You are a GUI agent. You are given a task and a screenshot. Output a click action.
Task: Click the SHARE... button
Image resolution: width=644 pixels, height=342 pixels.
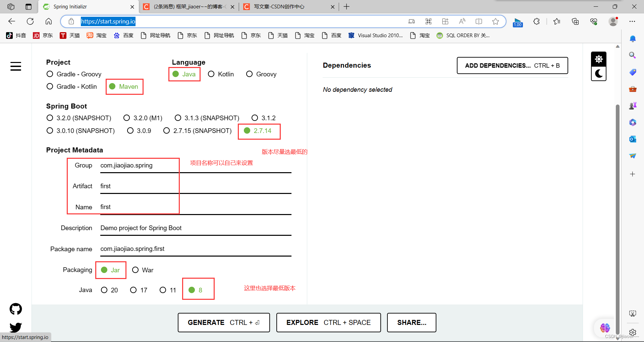(x=412, y=323)
